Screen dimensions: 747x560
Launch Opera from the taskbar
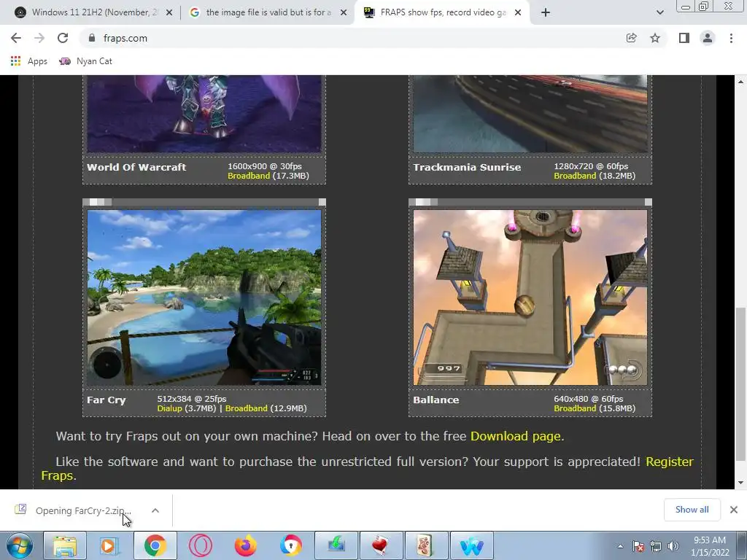201,545
